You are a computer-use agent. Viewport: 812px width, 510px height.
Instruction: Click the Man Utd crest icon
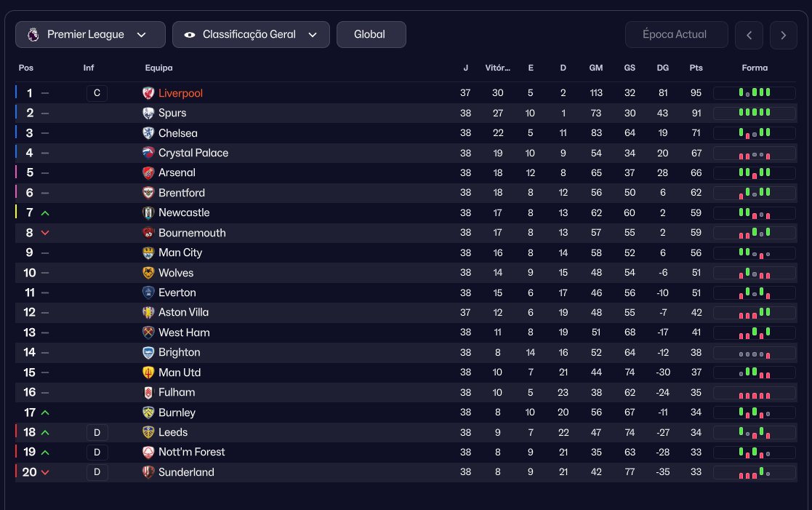(x=148, y=372)
